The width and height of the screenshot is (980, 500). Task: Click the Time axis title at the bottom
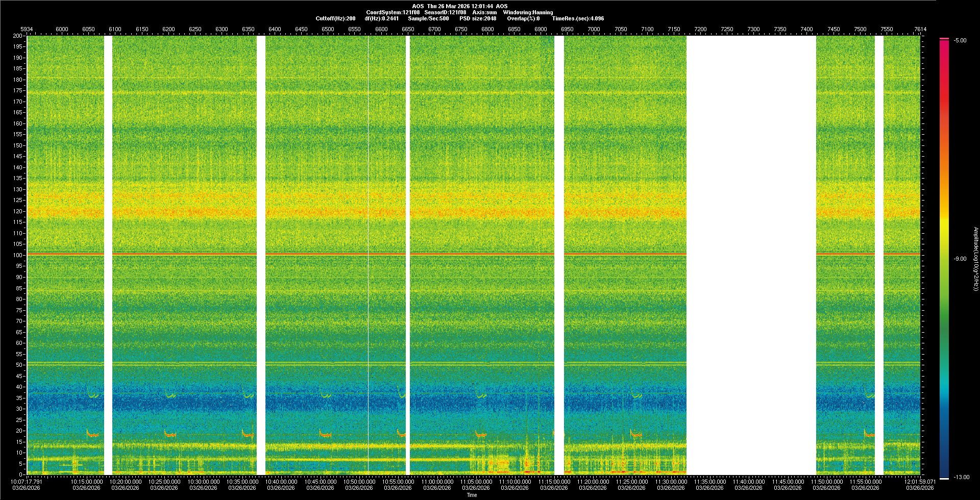pos(472,495)
